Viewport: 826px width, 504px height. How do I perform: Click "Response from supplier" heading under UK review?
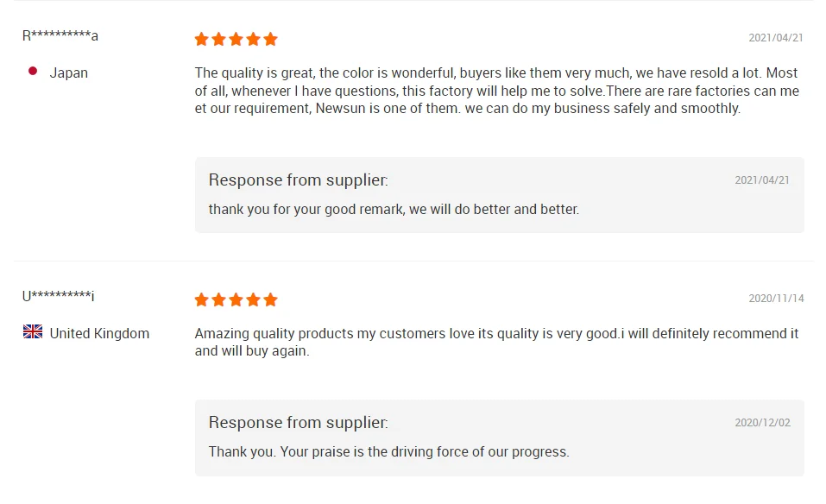point(298,422)
